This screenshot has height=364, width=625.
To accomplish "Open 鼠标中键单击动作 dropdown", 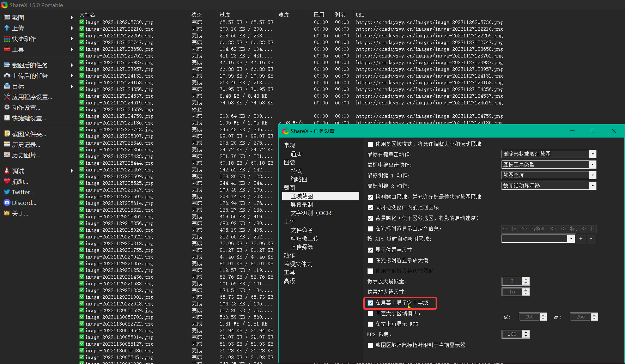I will pyautogui.click(x=549, y=164).
